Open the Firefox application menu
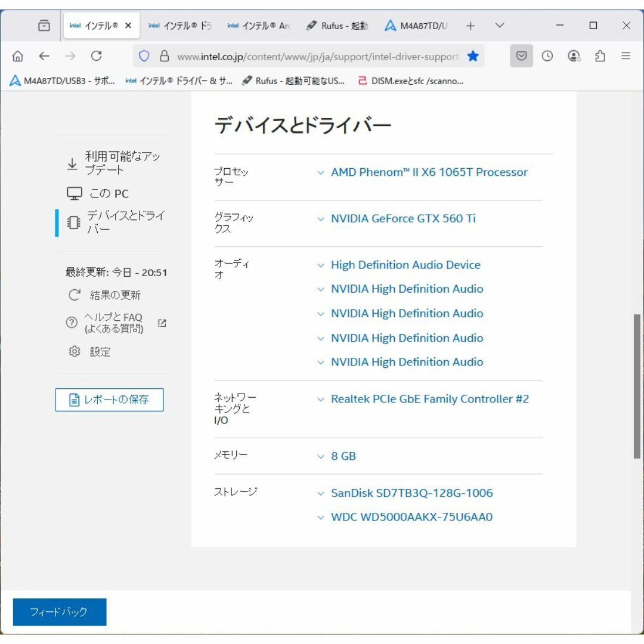 (x=626, y=56)
